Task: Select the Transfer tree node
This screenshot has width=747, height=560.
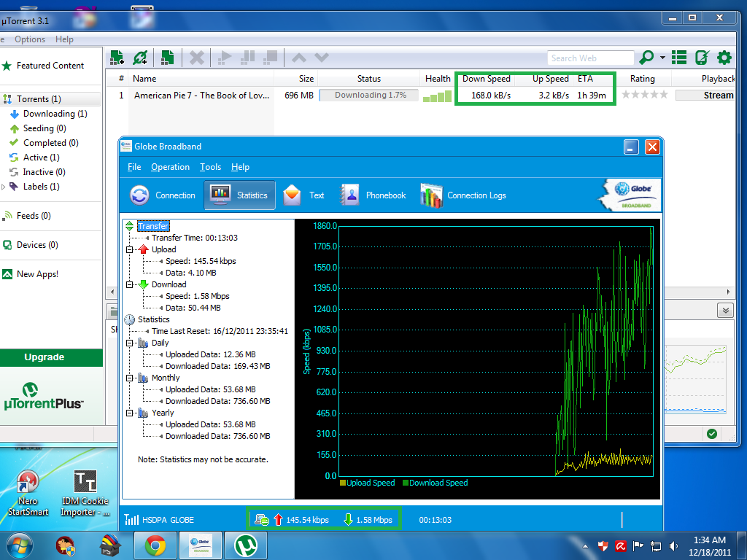Action: click(x=153, y=226)
